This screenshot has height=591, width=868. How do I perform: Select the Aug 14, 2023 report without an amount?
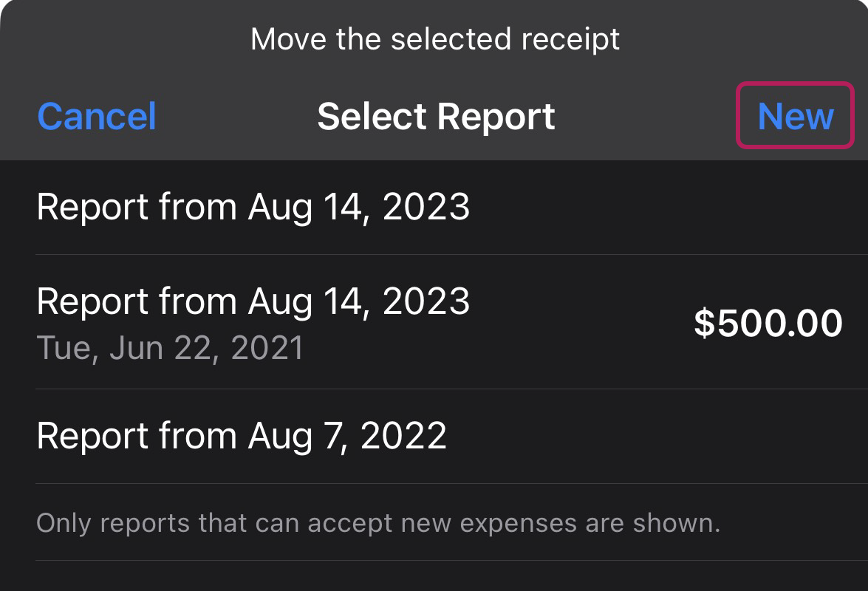click(434, 208)
